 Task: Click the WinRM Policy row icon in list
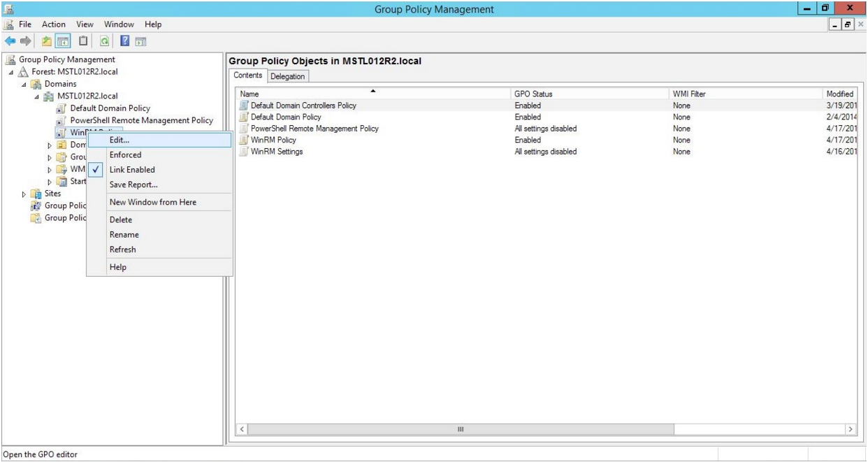point(244,140)
